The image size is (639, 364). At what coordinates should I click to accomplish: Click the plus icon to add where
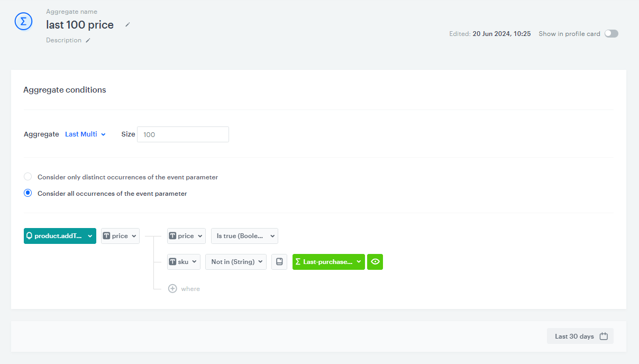coord(172,289)
